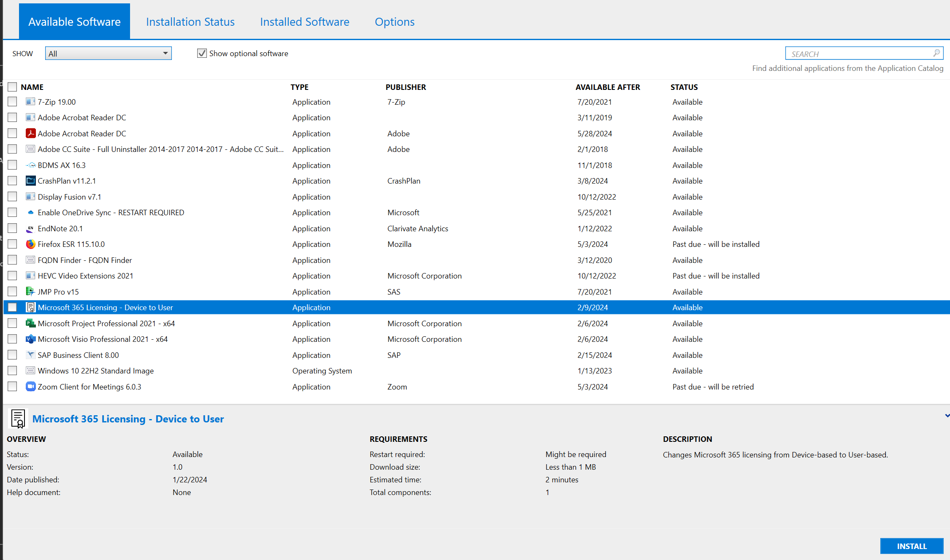This screenshot has height=560, width=950.
Task: Check the box for CrashPlan v11.2.1
Action: (x=12, y=181)
